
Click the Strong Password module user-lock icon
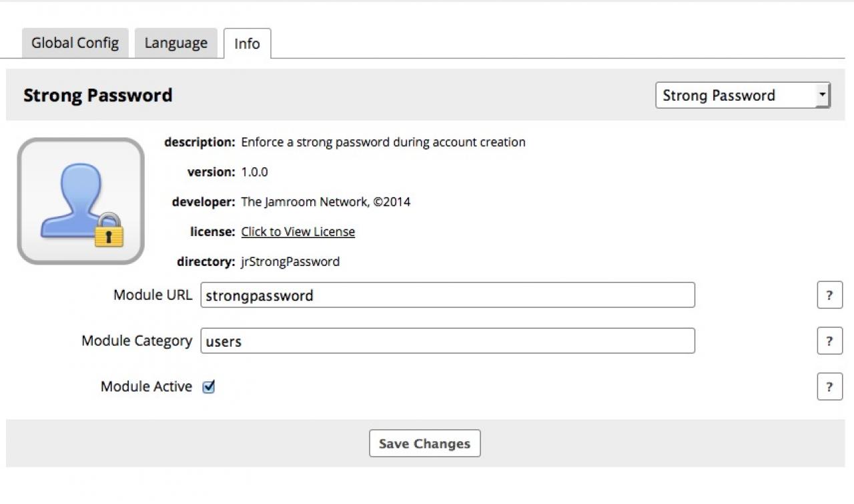81,201
